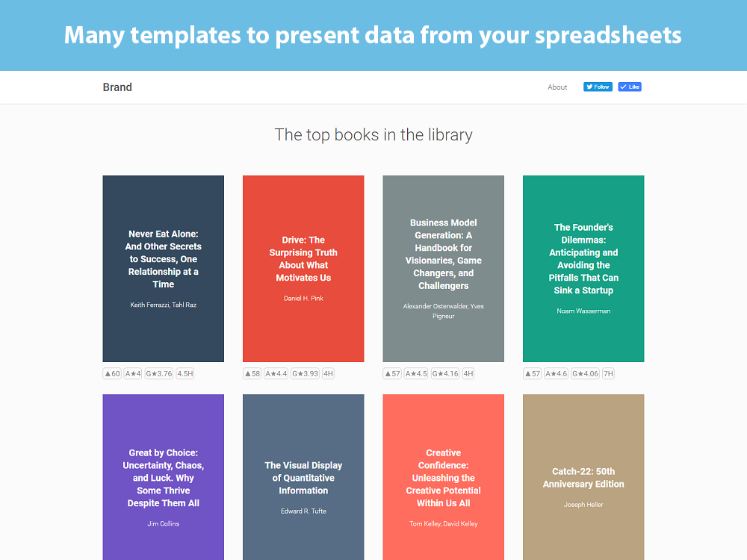
Task: Click the Twitter Follow button
Action: click(598, 87)
